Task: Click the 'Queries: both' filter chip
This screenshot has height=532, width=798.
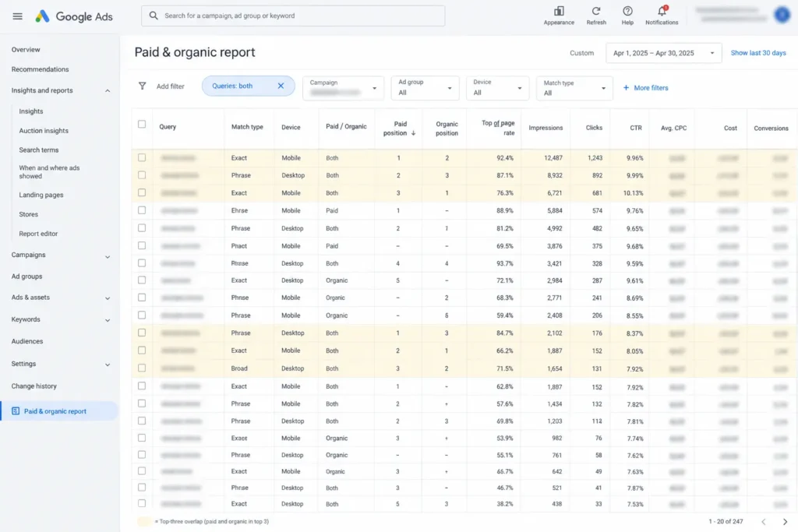Action: click(x=248, y=86)
